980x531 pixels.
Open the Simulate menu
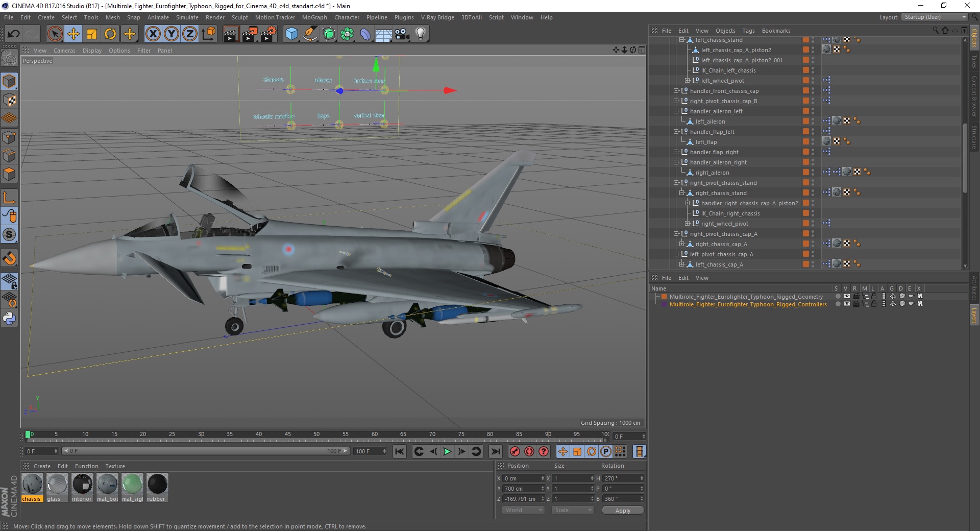click(x=187, y=17)
